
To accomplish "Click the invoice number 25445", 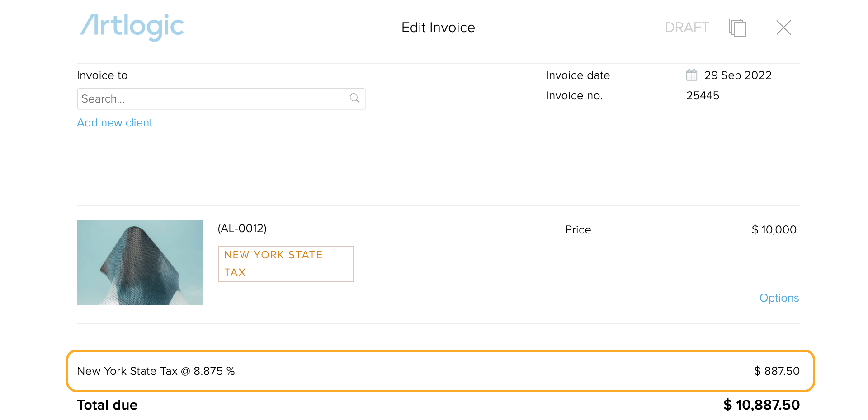I will [x=703, y=96].
